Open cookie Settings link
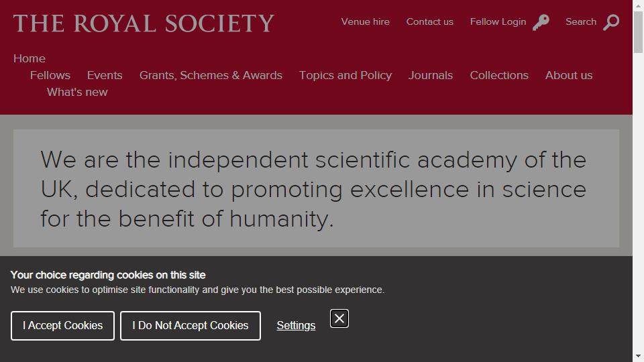The height and width of the screenshot is (362, 644). pos(296,326)
